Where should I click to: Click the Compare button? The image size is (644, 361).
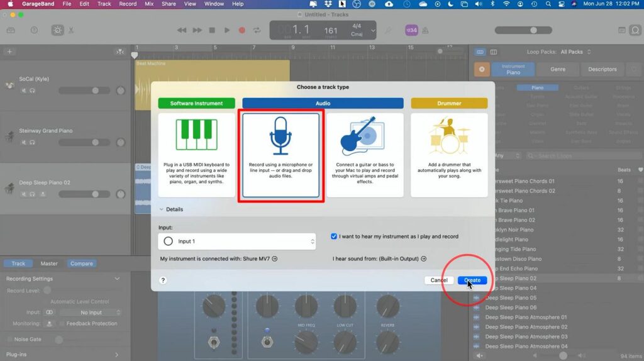[81, 264]
